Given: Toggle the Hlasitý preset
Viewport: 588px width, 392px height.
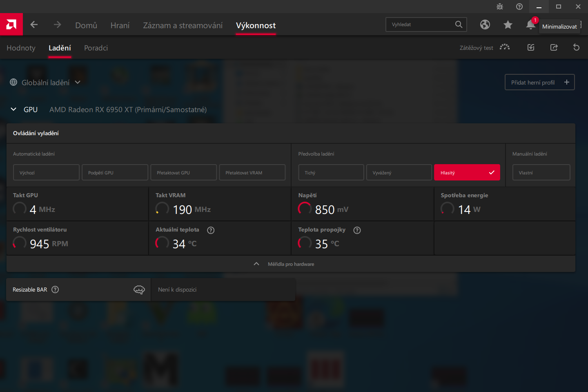Looking at the screenshot, I should (x=467, y=172).
